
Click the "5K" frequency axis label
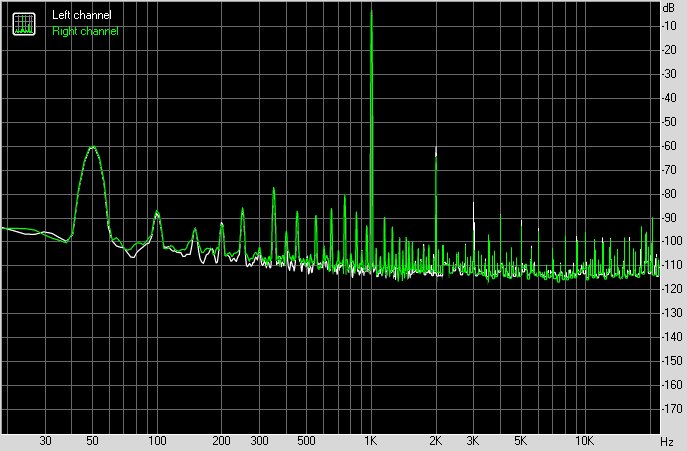520,441
